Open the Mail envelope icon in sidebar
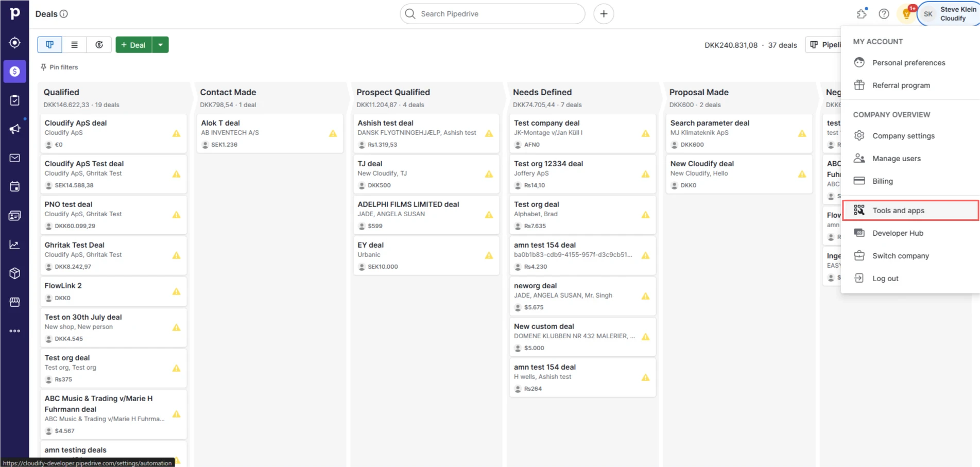This screenshot has width=980, height=467. pos(14,158)
